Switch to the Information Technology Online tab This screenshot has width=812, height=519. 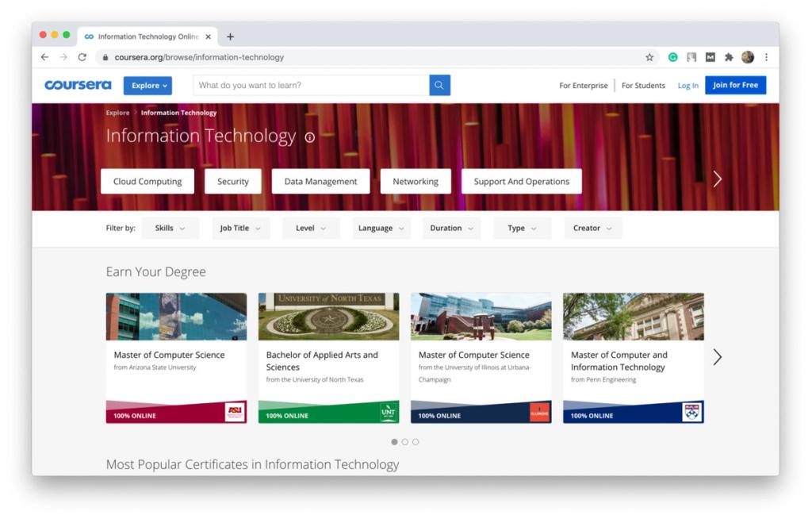point(148,37)
